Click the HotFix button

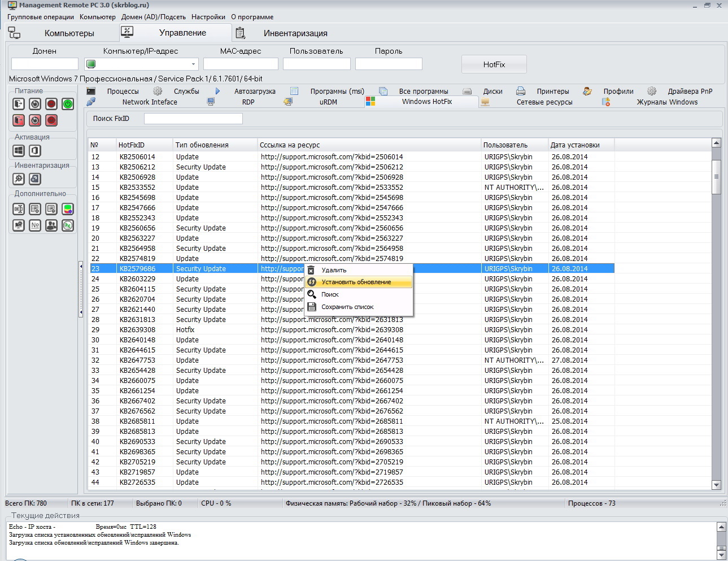point(494,64)
